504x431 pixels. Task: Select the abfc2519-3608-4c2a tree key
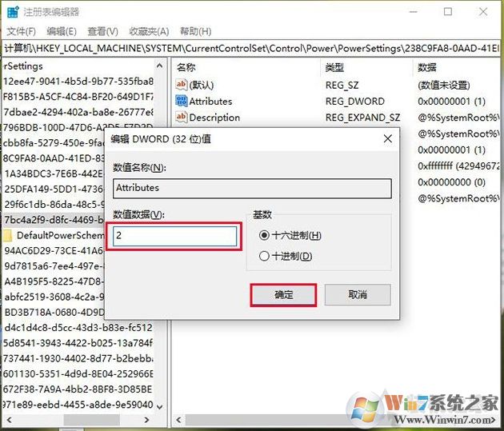(x=54, y=297)
